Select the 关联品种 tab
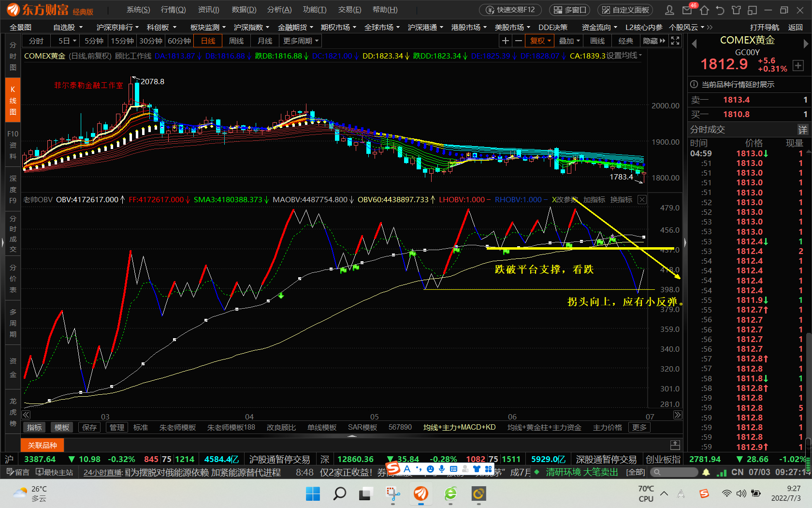The image size is (812, 508). (x=42, y=445)
